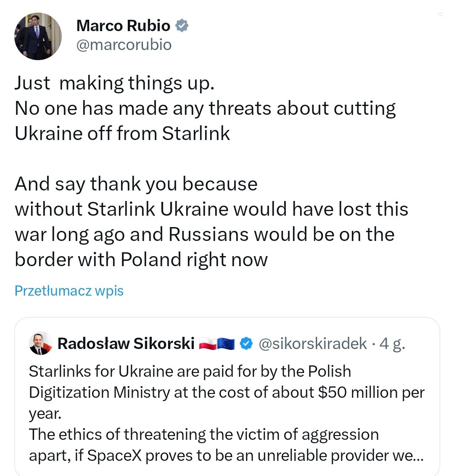Open Radosław Sikorski's small avatar
The image size is (454, 476).
[41, 344]
